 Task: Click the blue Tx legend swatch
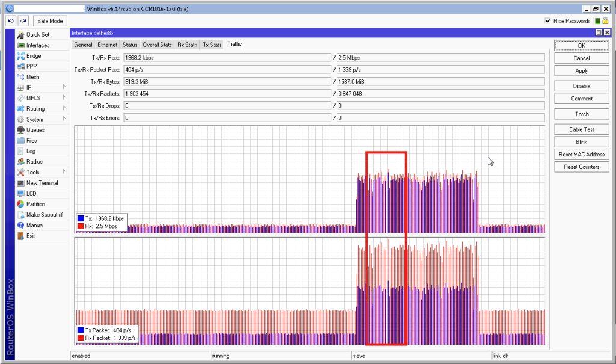point(81,219)
